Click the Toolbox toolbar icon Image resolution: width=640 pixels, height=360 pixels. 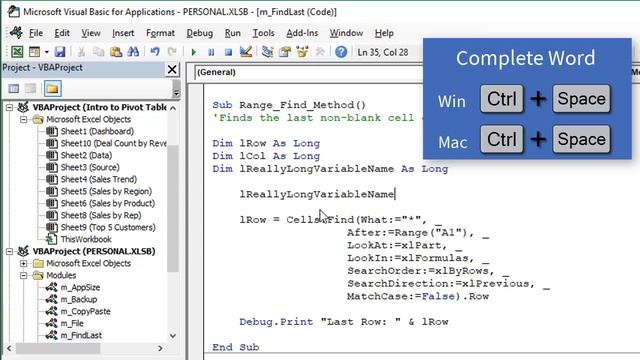point(320,52)
